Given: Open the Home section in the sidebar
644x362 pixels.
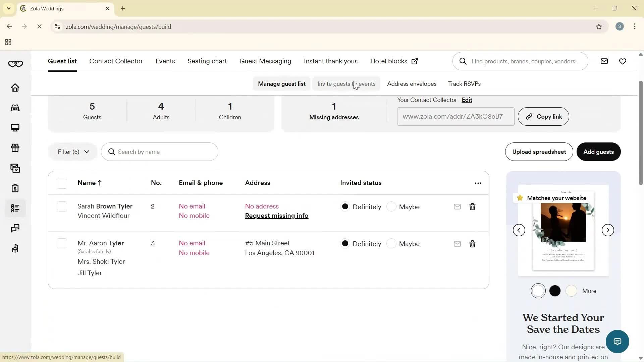Looking at the screenshot, I should [15, 88].
